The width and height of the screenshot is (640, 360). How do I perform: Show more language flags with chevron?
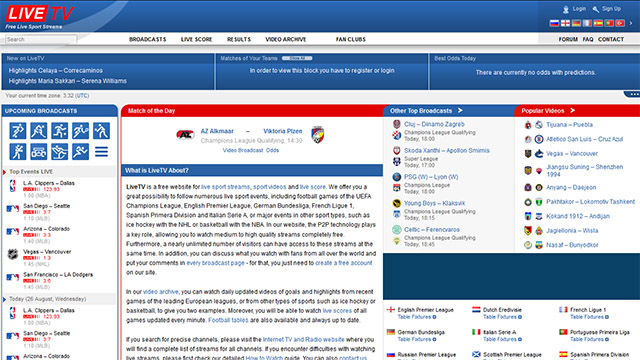(x=631, y=23)
